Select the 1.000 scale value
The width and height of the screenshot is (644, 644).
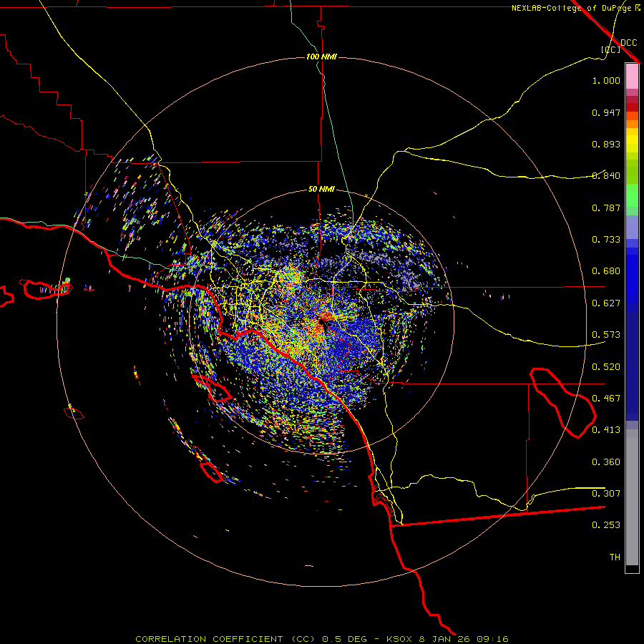tap(606, 81)
